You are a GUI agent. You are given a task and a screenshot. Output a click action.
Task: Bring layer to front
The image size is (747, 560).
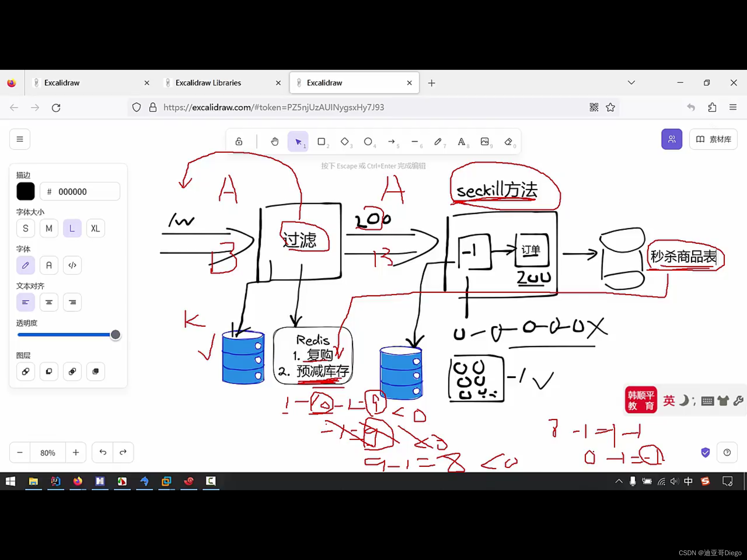(x=95, y=372)
